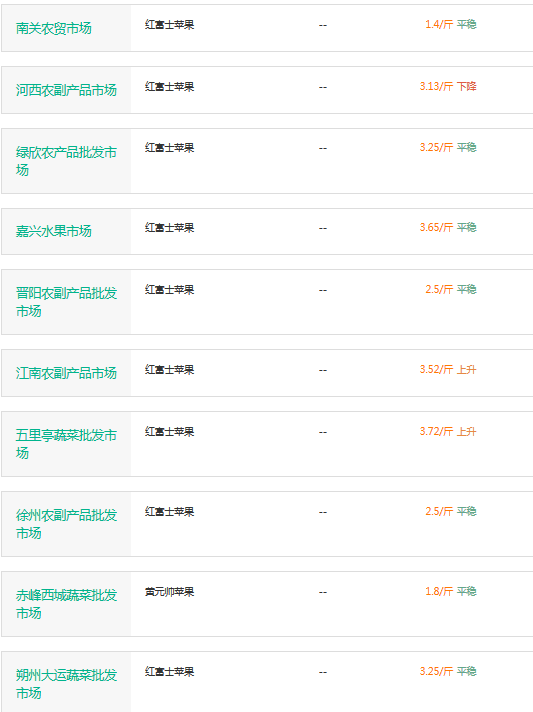
Task: Open the 晋阳农副产品批发市场 link
Action: (66, 302)
